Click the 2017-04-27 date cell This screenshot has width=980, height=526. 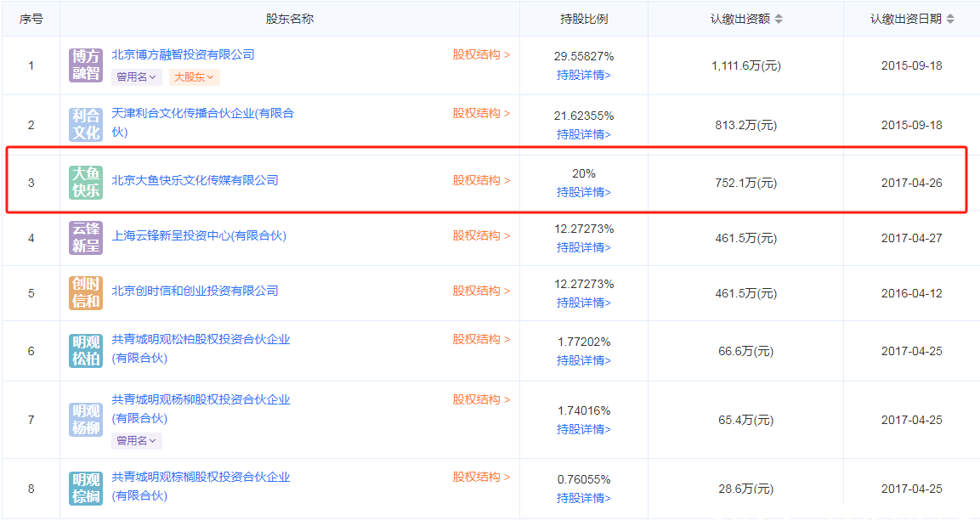tap(911, 238)
